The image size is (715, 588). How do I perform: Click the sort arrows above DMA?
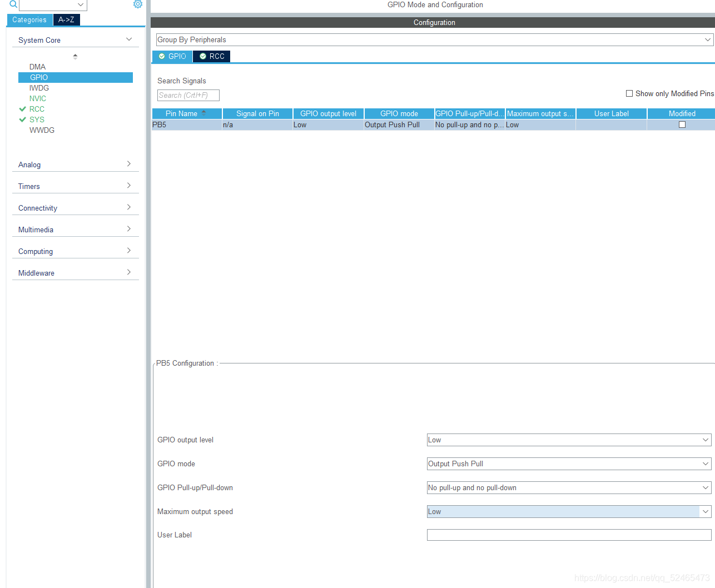75,56
